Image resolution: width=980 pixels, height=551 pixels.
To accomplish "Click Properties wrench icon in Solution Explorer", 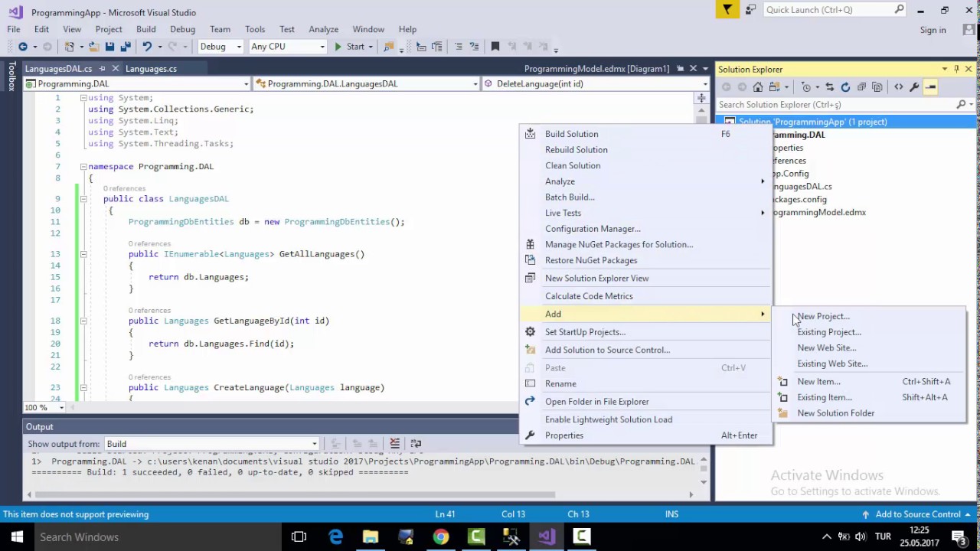I will (x=914, y=87).
